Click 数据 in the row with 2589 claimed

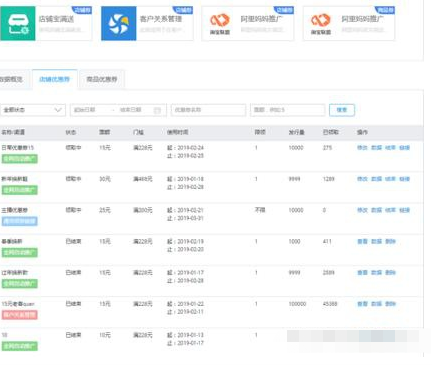pyautogui.click(x=376, y=273)
